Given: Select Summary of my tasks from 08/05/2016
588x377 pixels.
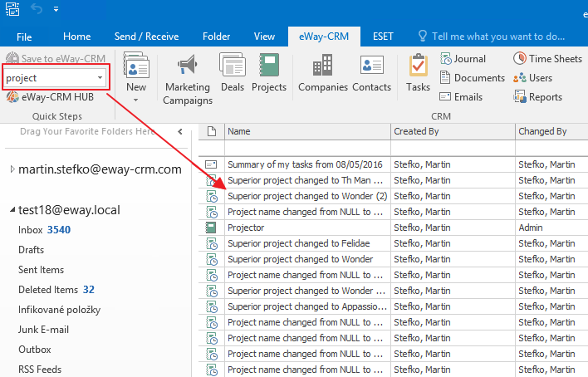Looking at the screenshot, I should 305,164.
